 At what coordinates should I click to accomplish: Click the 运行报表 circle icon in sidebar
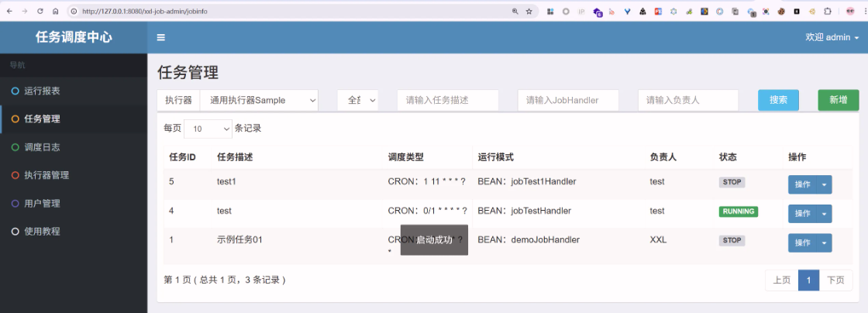pos(15,91)
